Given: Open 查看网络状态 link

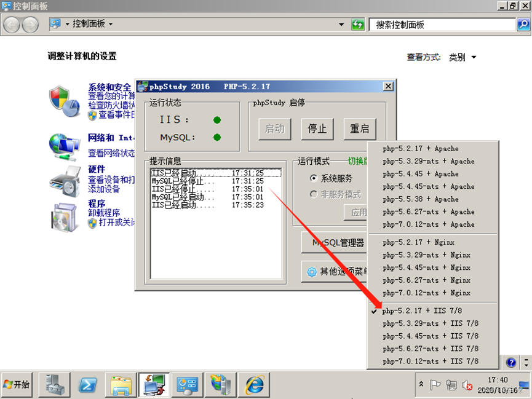Looking at the screenshot, I should tap(111, 153).
